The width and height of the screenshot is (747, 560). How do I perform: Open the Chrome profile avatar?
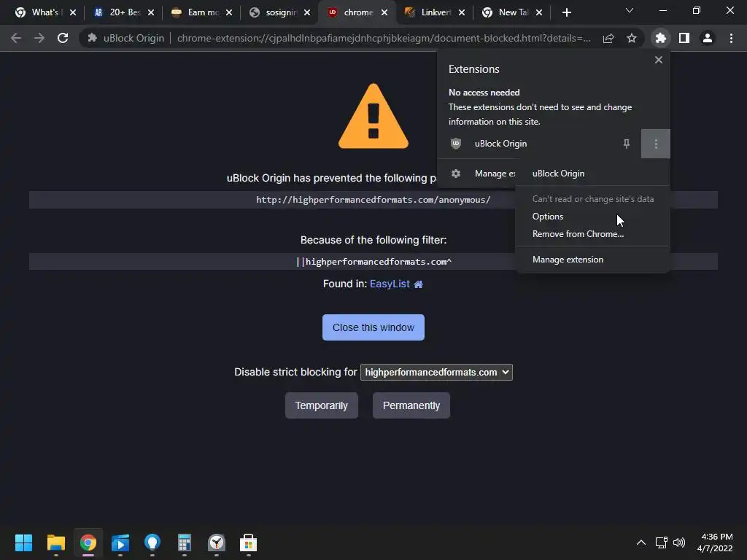point(708,38)
